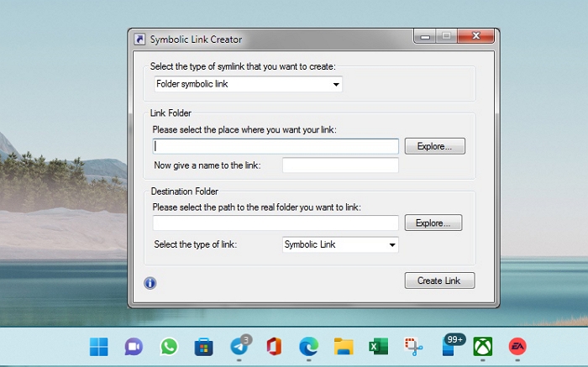588x367 pixels.
Task: Click the 'Link Folder' group label
Action: [x=171, y=113]
